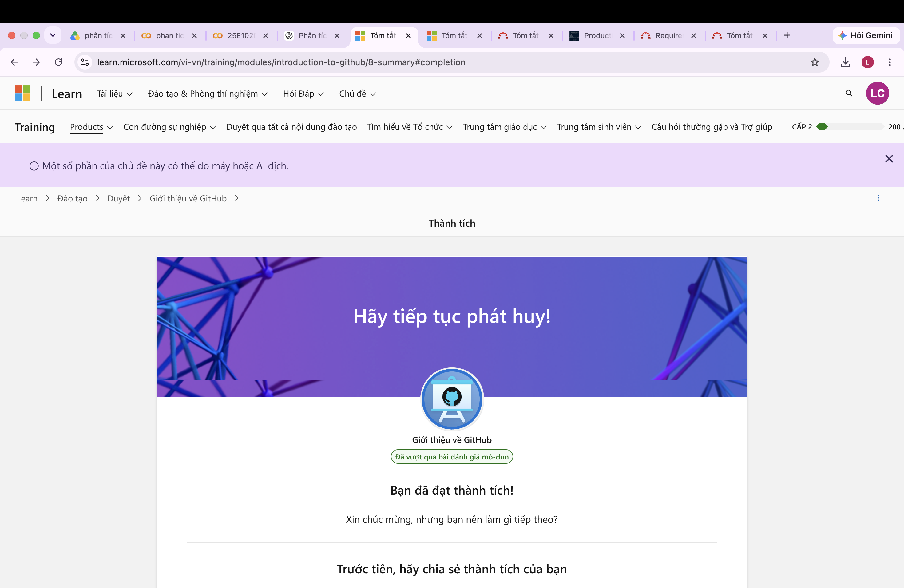Open breadcrumb more actions menu
This screenshot has height=588, width=904.
[878, 198]
